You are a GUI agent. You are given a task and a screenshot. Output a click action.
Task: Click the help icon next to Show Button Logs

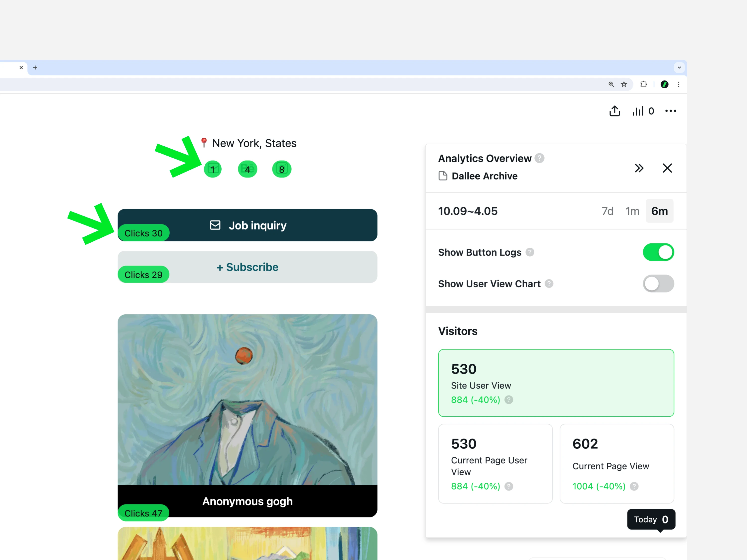click(x=530, y=252)
